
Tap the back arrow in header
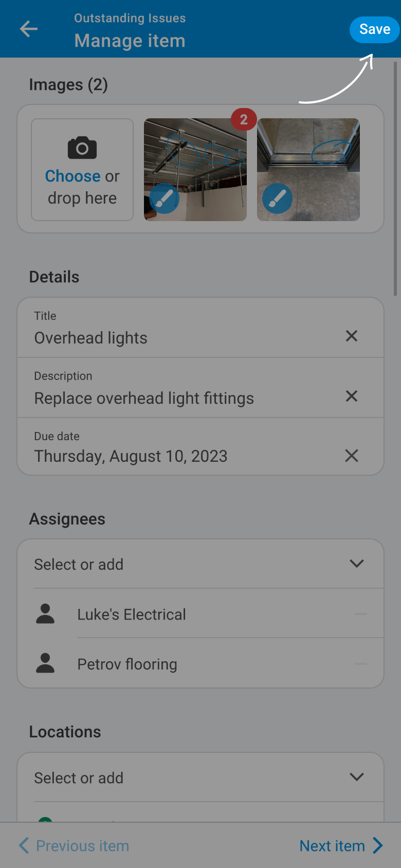click(29, 29)
